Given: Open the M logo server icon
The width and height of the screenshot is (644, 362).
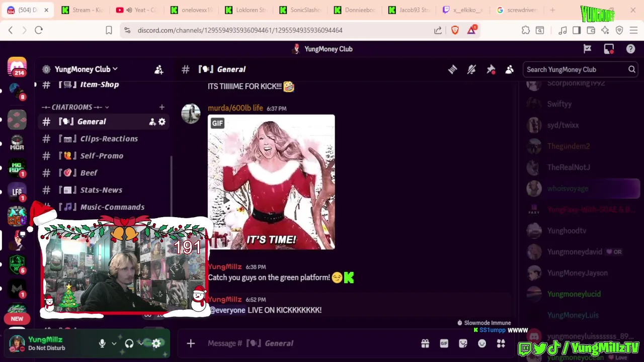Looking at the screenshot, I should (x=17, y=288).
